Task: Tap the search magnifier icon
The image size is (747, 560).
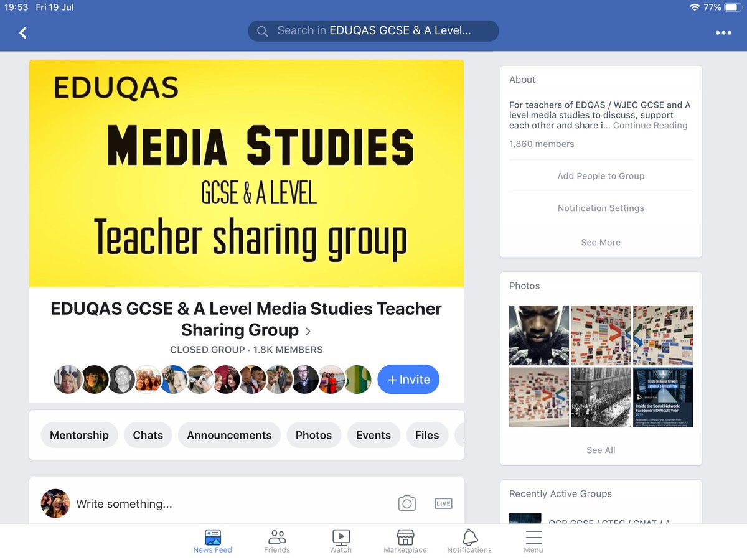Action: [x=263, y=31]
